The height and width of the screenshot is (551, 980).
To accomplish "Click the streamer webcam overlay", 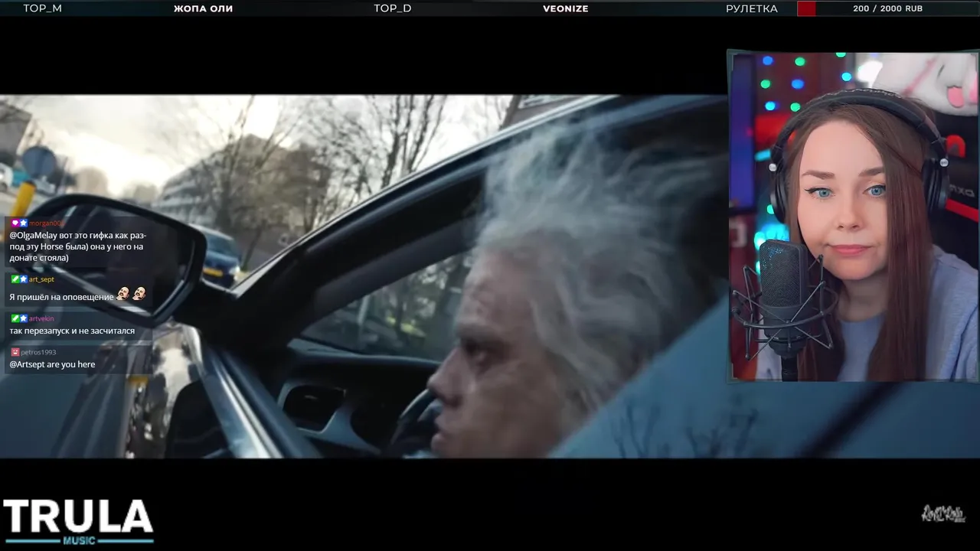I will click(x=853, y=216).
